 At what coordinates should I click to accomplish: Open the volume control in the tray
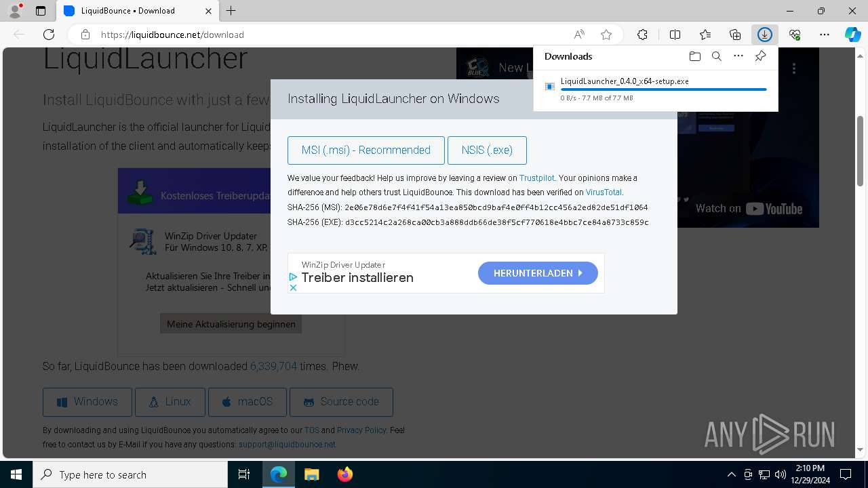[x=780, y=474]
